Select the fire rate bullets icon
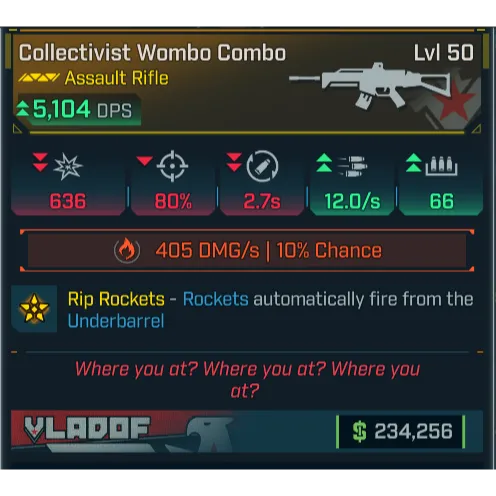Viewport: 496px width, 496px height. coord(352,166)
